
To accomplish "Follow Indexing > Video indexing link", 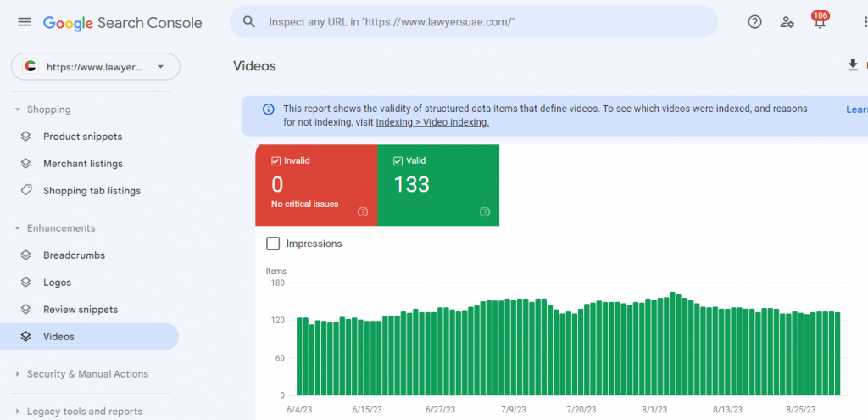I will coord(432,122).
